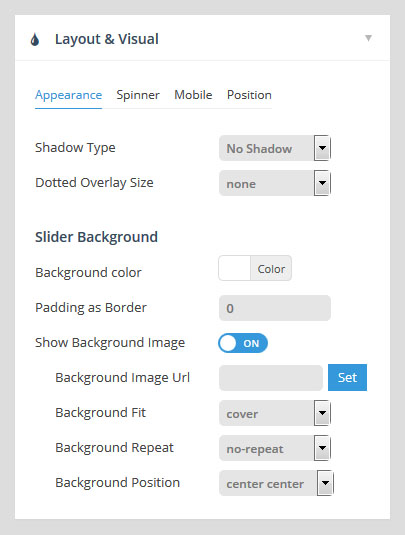Open the Background Repeat dropdown
Viewport: 405px width, 535px height.
tap(275, 448)
